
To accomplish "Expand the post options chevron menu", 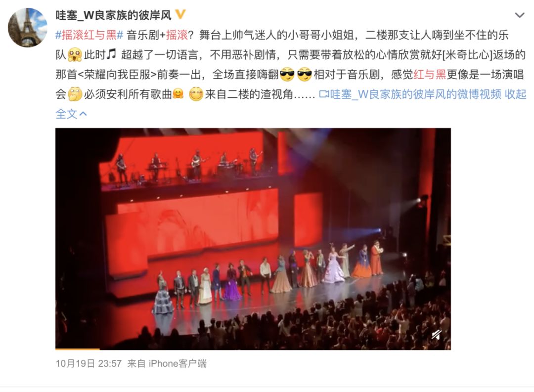I will (519, 15).
